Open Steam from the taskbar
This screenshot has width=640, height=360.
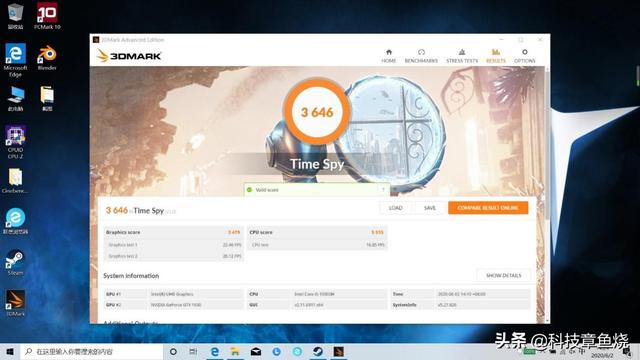tap(318, 351)
